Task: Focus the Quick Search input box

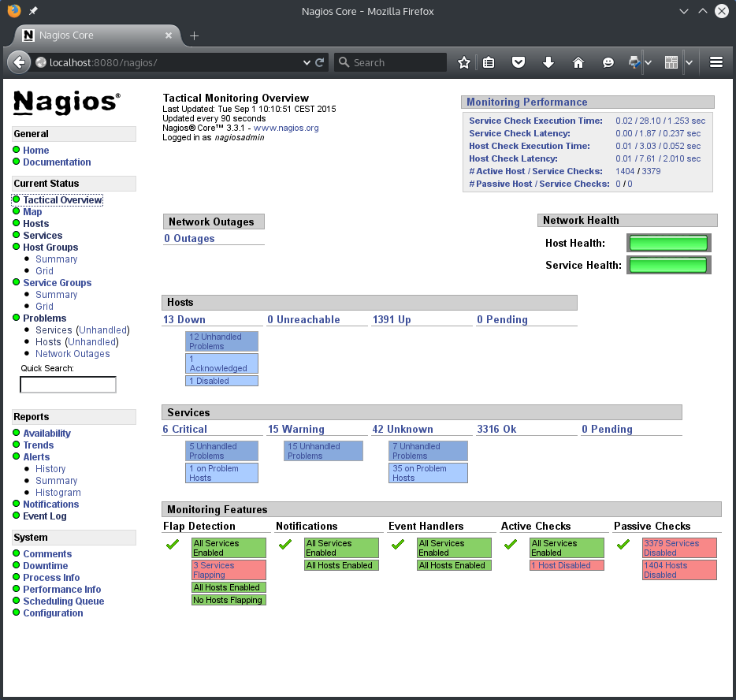Action: click(x=68, y=385)
